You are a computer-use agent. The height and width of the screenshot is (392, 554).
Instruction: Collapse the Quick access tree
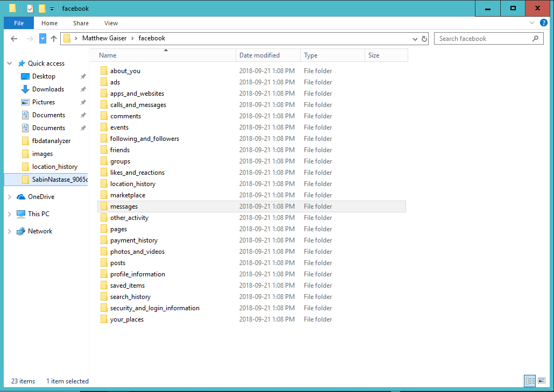pyautogui.click(x=10, y=63)
